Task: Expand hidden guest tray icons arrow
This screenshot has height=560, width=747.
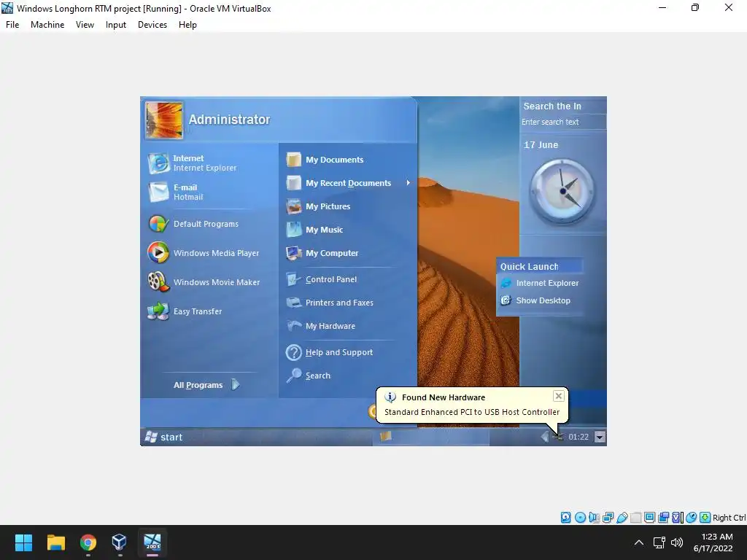Action: (x=544, y=437)
